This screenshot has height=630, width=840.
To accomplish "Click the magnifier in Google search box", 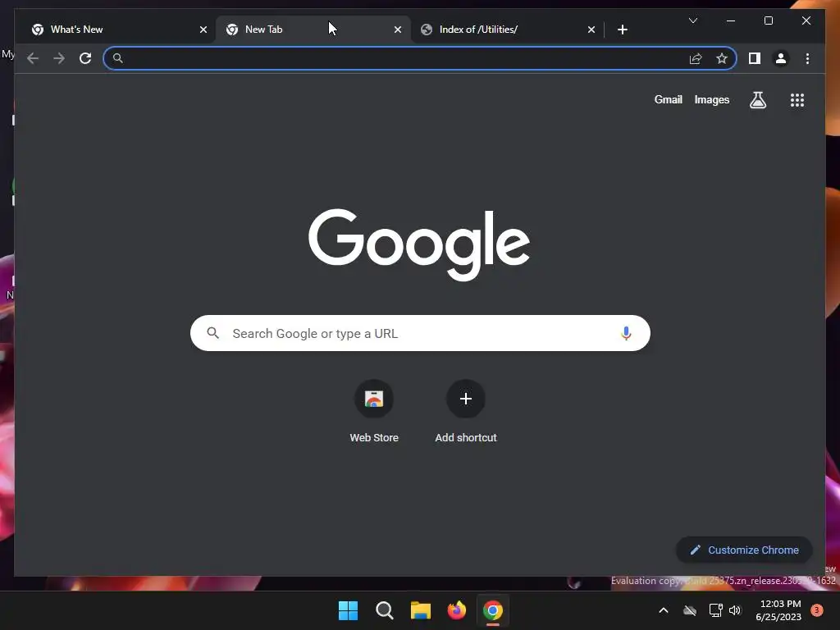I will 212,333.
